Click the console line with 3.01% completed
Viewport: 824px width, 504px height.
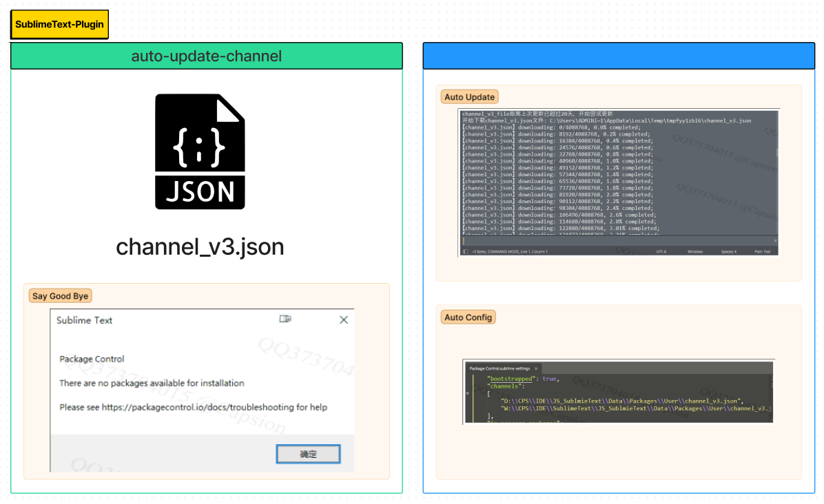[561, 229]
